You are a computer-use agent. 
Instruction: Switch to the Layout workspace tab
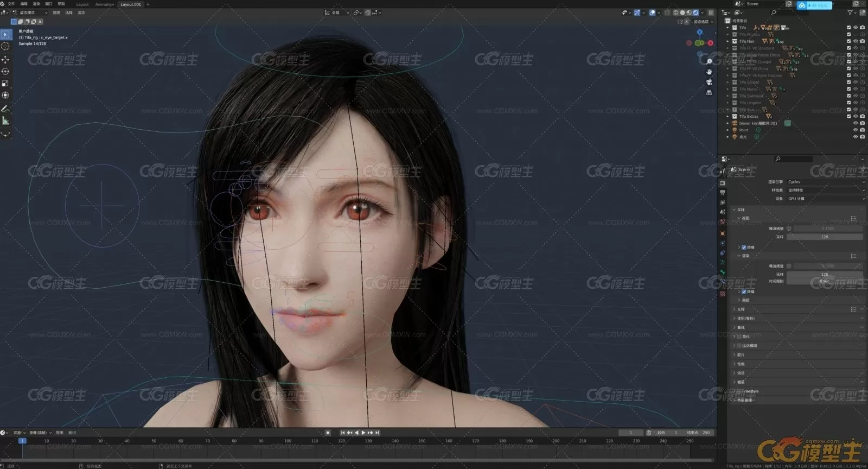pyautogui.click(x=82, y=4)
